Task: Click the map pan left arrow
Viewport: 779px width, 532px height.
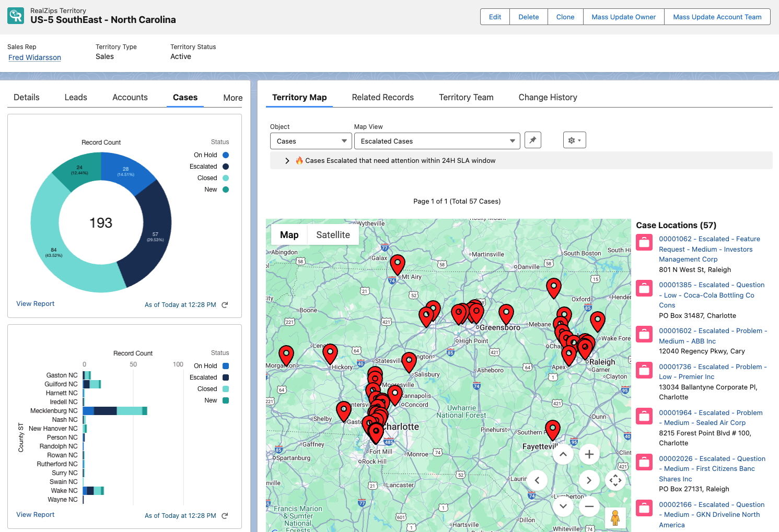Action: tap(537, 480)
